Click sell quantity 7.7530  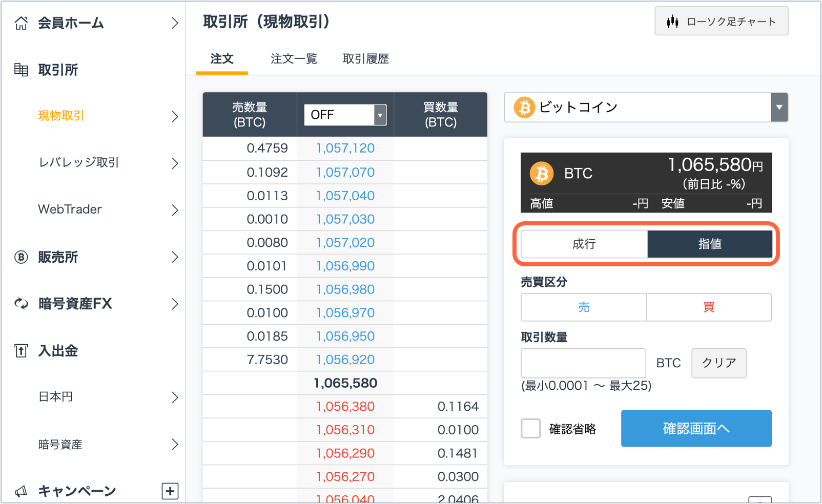pyautogui.click(x=268, y=360)
